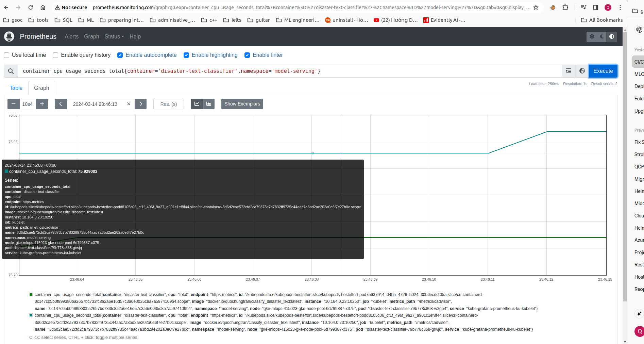Toggle the green legend swatch for pod w2g54
Screen dimensions: 644x344
pos(31,295)
